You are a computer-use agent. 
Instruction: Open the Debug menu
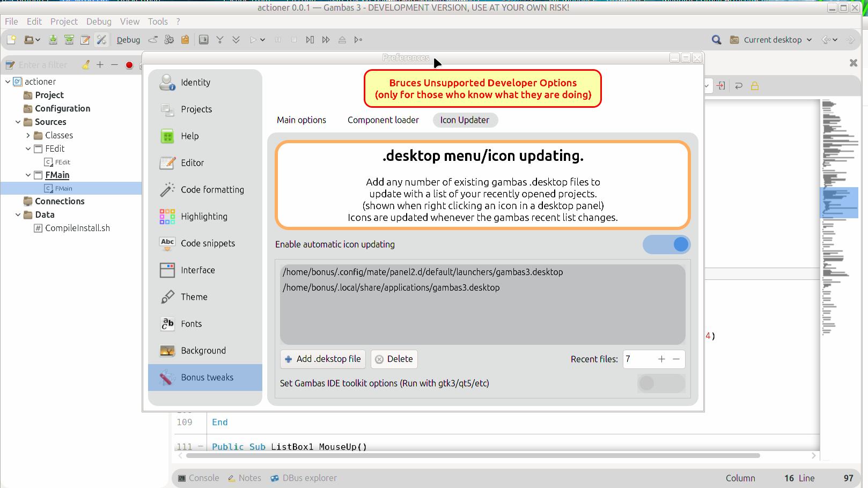click(99, 21)
